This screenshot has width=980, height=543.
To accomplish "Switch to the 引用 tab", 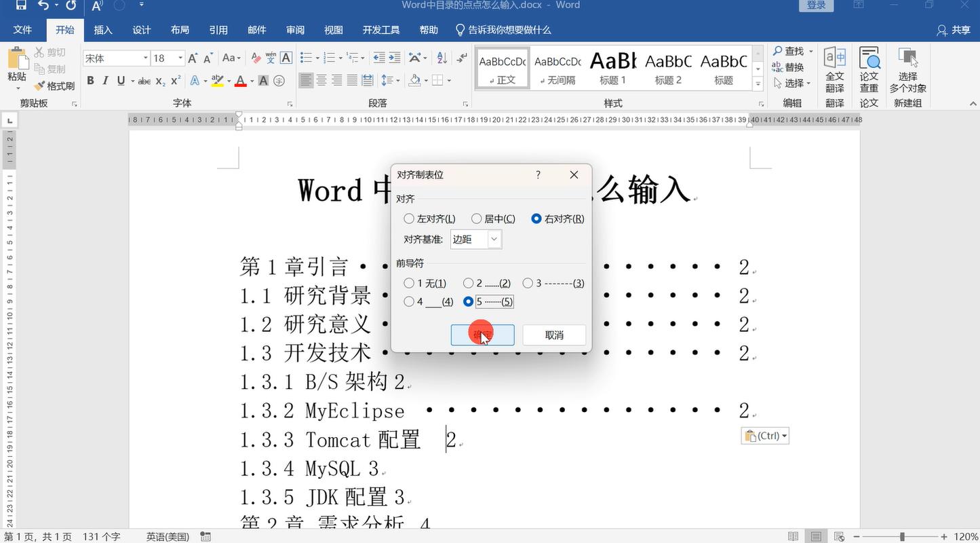I will [x=218, y=30].
